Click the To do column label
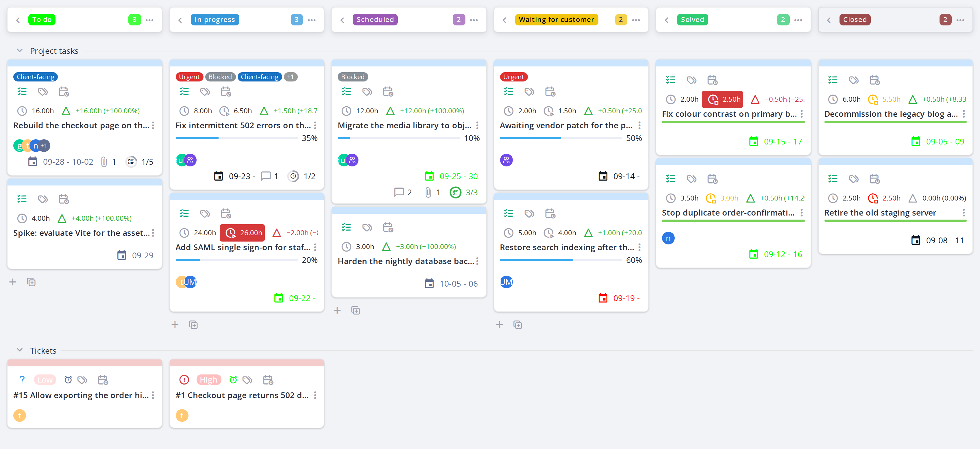The width and height of the screenshot is (980, 449). [42, 19]
